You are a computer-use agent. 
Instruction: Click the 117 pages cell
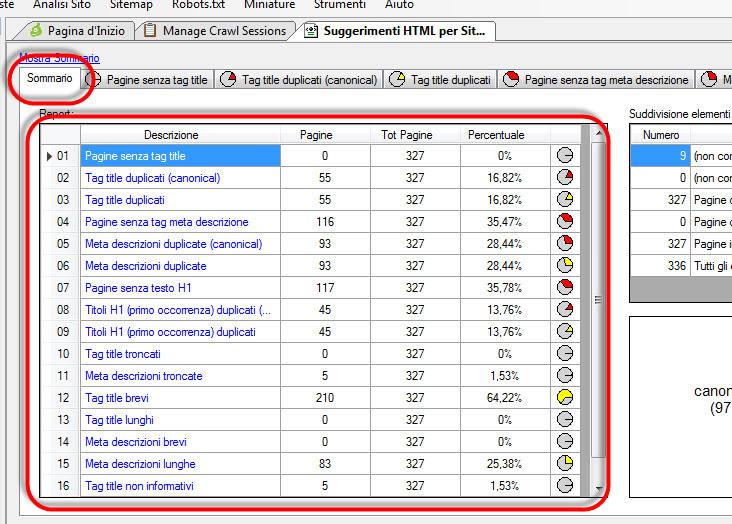(325, 288)
